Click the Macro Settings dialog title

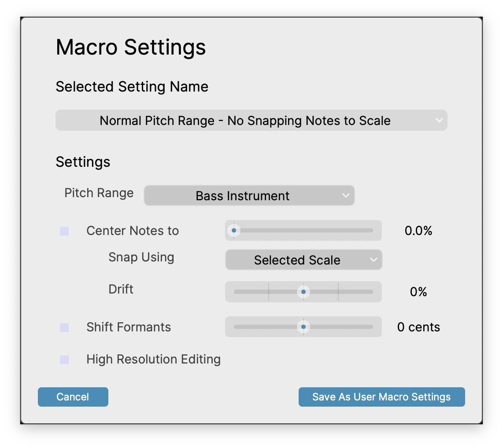pos(130,48)
